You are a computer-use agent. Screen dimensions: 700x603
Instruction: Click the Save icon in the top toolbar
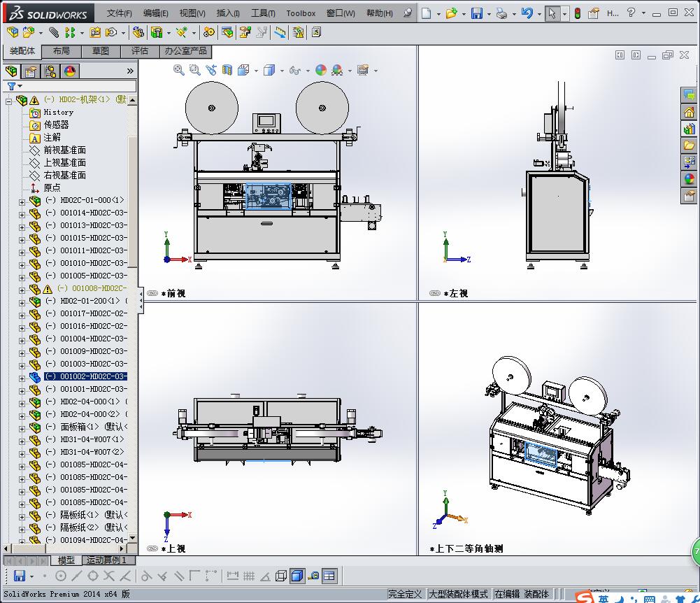[x=476, y=13]
